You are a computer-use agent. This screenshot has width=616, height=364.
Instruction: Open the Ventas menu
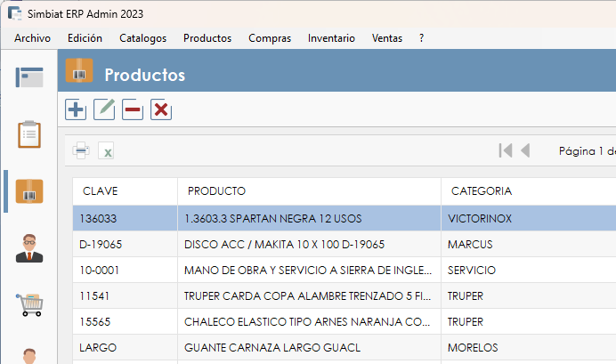tap(386, 38)
